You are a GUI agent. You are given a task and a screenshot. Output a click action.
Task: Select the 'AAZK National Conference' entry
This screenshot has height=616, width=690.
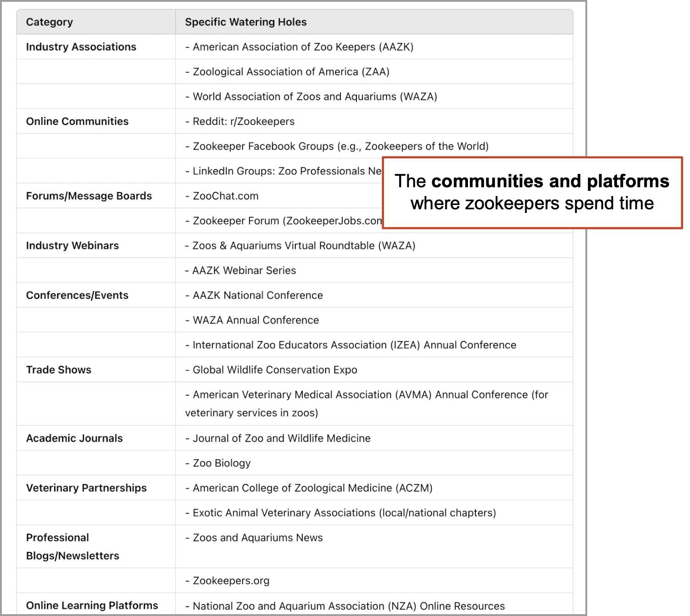pyautogui.click(x=254, y=295)
